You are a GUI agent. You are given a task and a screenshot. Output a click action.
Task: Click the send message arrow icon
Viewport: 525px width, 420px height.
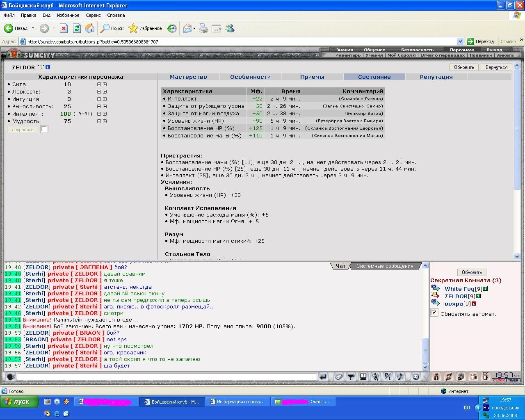click(x=323, y=377)
